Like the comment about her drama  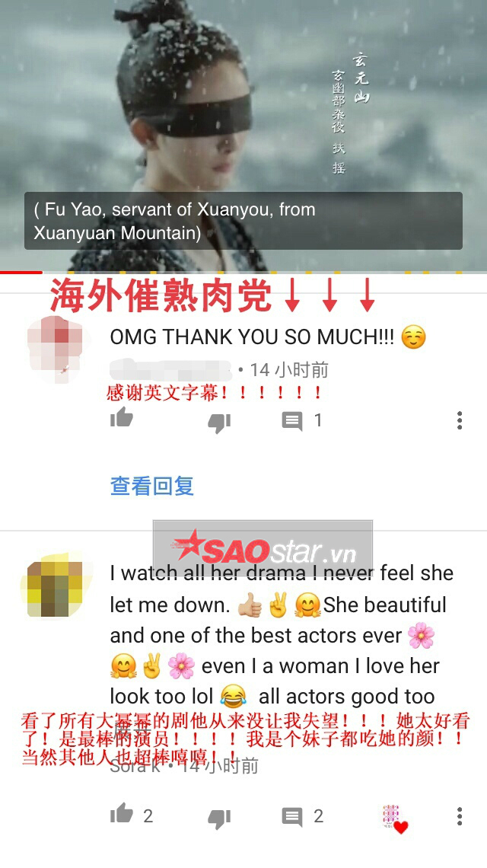tap(121, 812)
